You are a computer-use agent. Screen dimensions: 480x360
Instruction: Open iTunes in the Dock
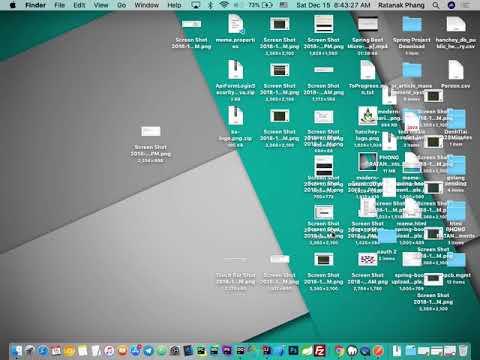click(x=109, y=351)
